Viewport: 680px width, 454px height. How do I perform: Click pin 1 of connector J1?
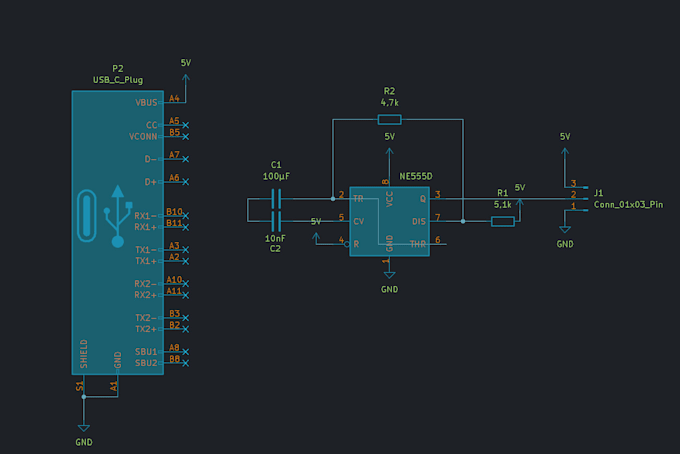pyautogui.click(x=577, y=208)
